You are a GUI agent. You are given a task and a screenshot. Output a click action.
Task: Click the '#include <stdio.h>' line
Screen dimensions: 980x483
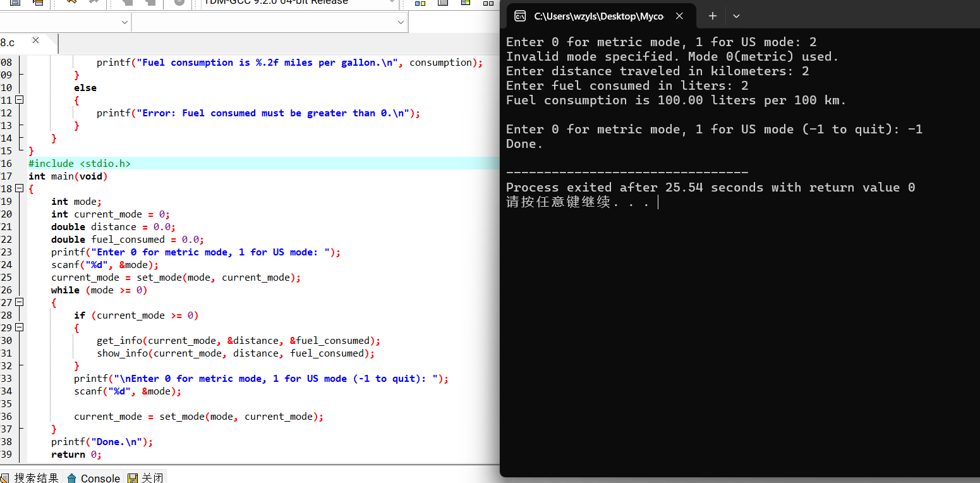tap(80, 163)
